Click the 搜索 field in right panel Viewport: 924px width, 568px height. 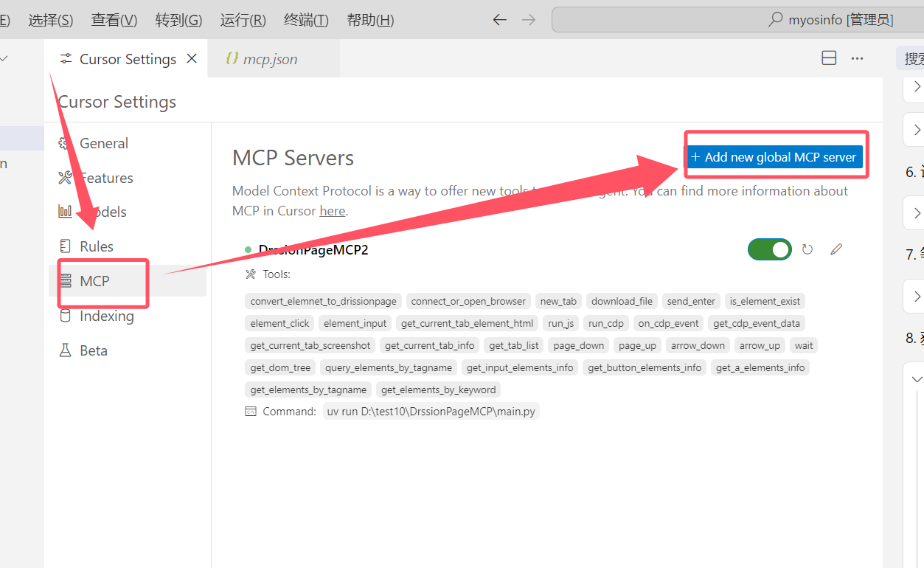pyautogui.click(x=910, y=58)
